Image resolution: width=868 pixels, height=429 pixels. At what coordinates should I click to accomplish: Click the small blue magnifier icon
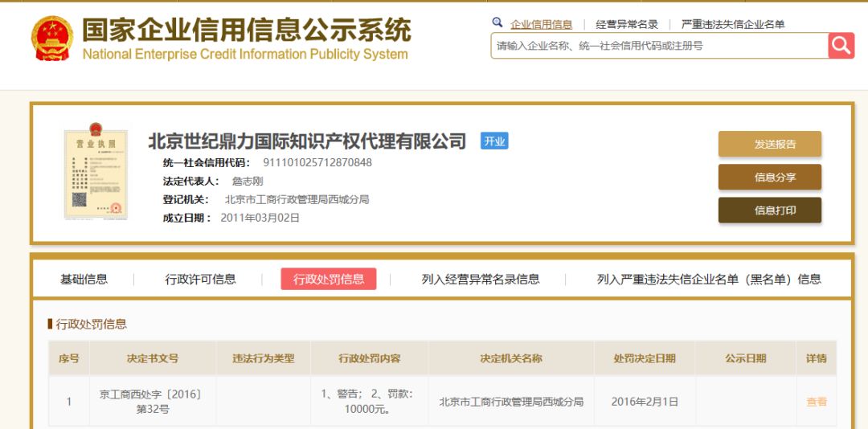point(497,22)
